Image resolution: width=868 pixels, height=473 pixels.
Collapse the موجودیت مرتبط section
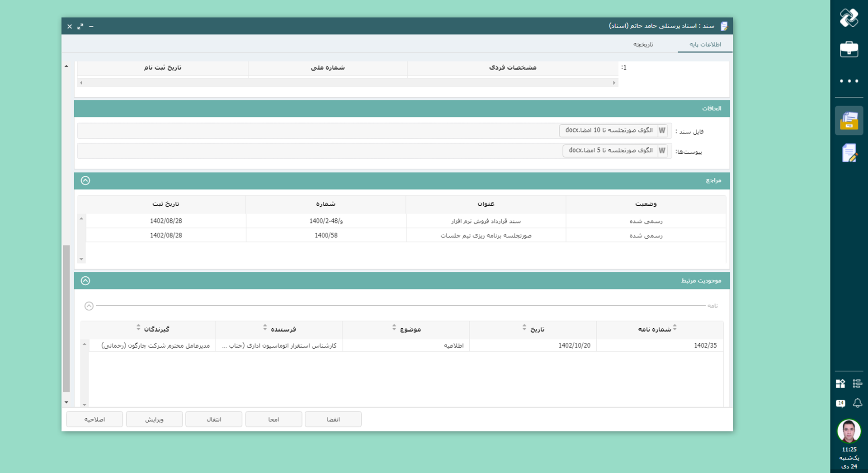coord(85,281)
